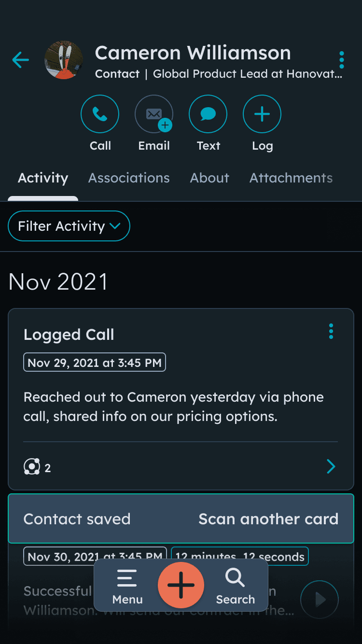
Task: Open contact options three-dot menu
Action: [x=342, y=60]
